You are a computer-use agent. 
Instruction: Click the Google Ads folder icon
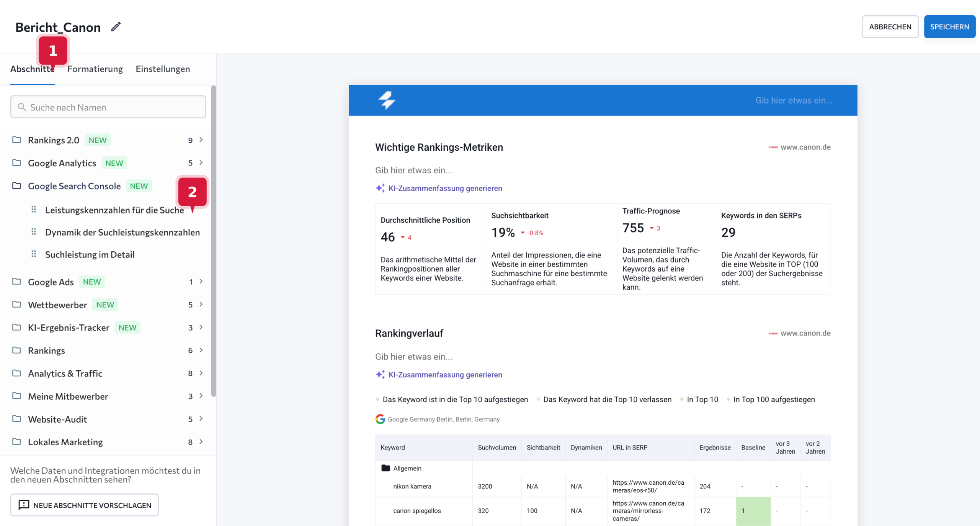(16, 282)
